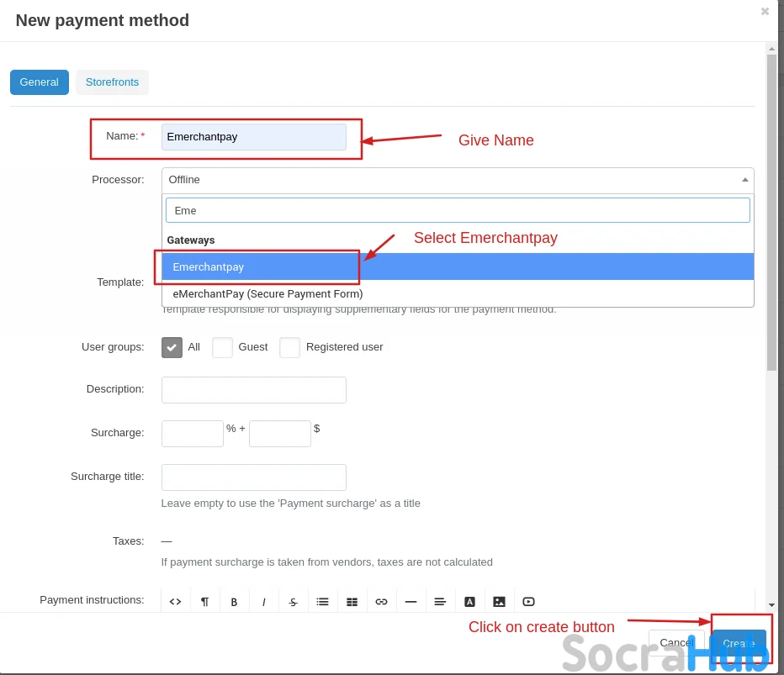Viewport: 784px width, 675px height.
Task: Insert a video in payment instructions
Action: coord(528,601)
